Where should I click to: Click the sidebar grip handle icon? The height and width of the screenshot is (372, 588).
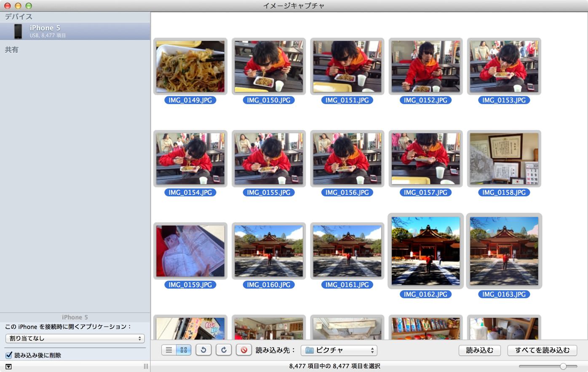pos(146,367)
